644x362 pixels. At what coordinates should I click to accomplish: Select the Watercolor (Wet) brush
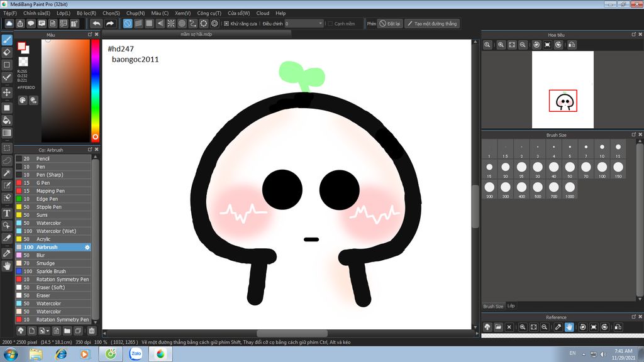coord(53,231)
